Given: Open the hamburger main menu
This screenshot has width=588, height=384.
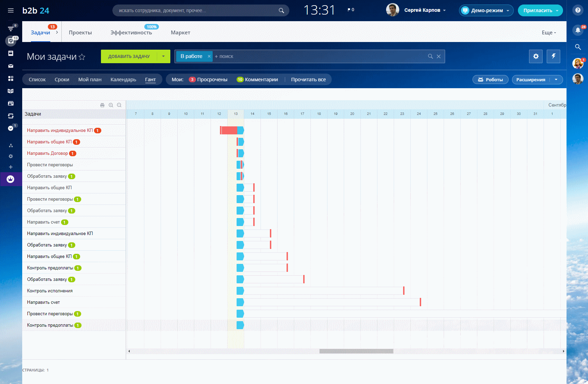Looking at the screenshot, I should [x=11, y=10].
